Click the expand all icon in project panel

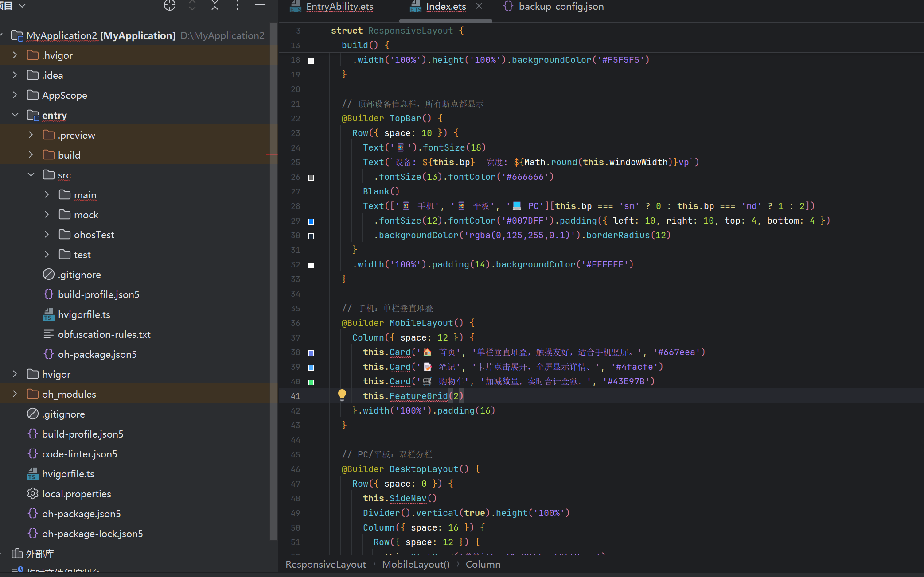pyautogui.click(x=192, y=5)
